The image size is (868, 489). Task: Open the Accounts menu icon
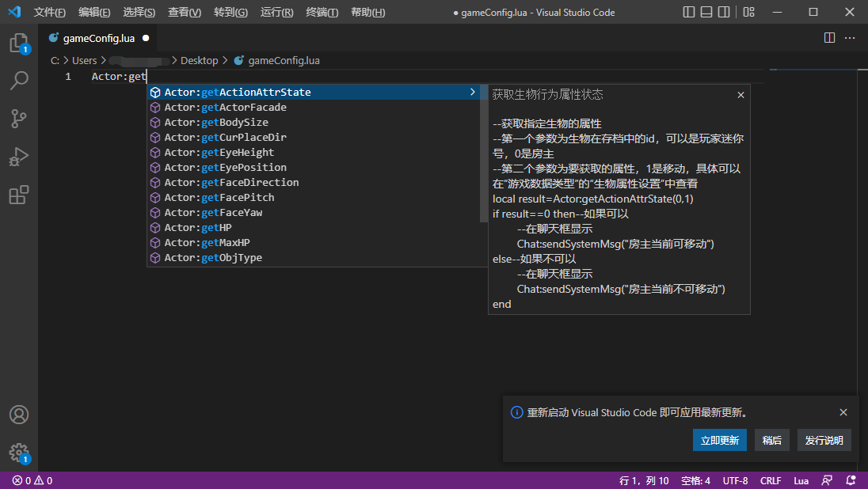pos(19,415)
